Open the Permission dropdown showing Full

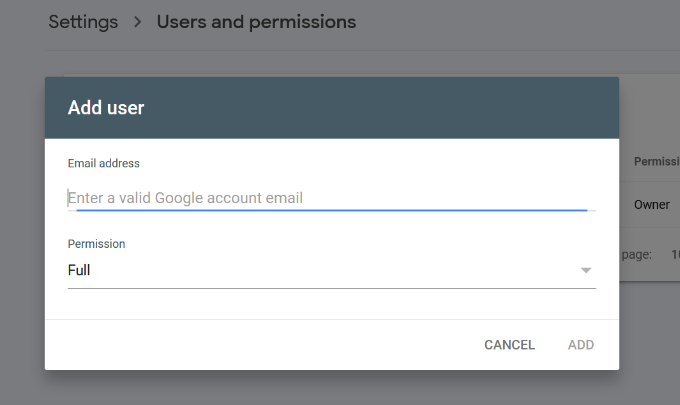[x=330, y=270]
